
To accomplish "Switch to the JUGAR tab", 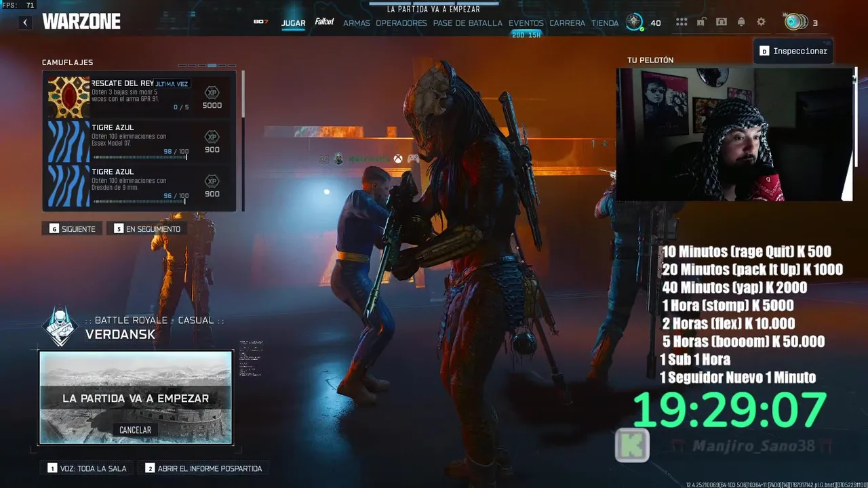I will (294, 23).
